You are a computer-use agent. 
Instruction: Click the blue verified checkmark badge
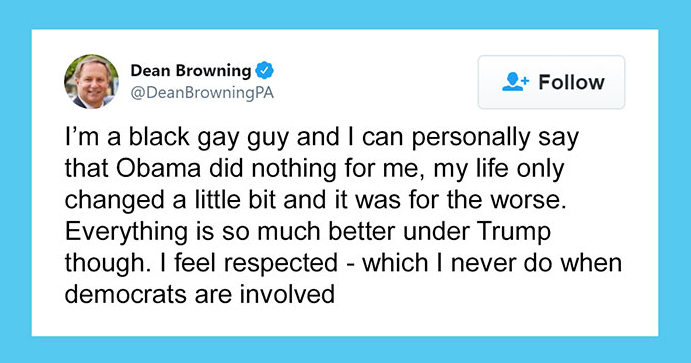264,70
